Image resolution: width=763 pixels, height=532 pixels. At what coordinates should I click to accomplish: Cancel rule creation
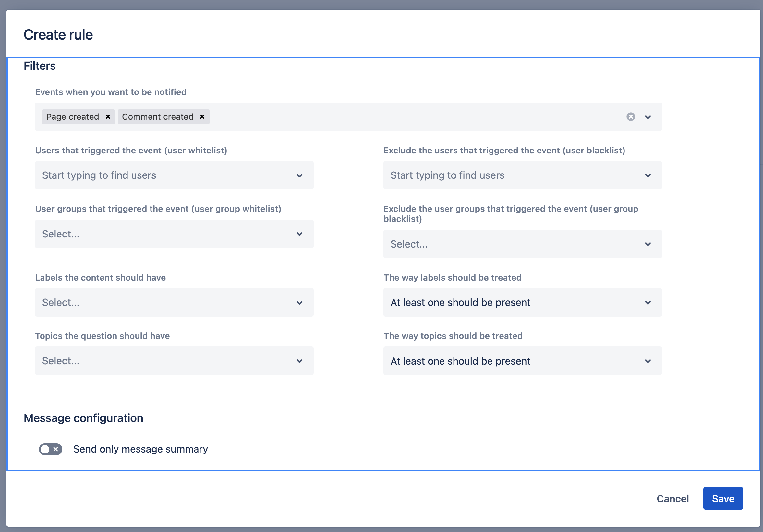672,499
